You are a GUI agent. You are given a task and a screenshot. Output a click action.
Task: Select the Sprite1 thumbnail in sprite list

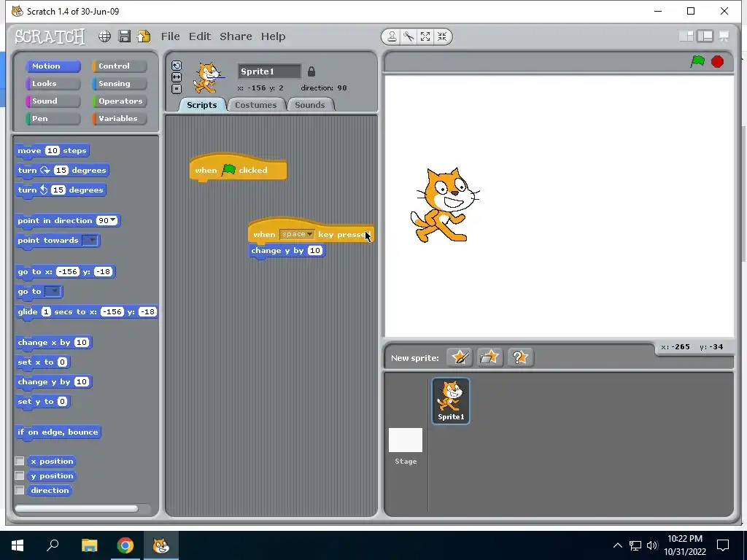coord(451,400)
